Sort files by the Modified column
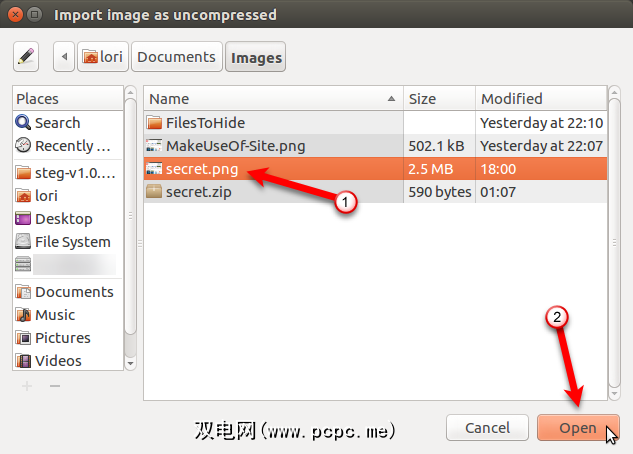The height and width of the screenshot is (454, 633). tap(540, 99)
